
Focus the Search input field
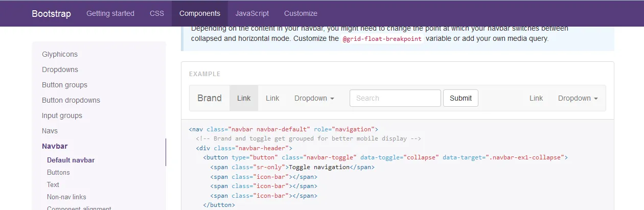coord(395,98)
